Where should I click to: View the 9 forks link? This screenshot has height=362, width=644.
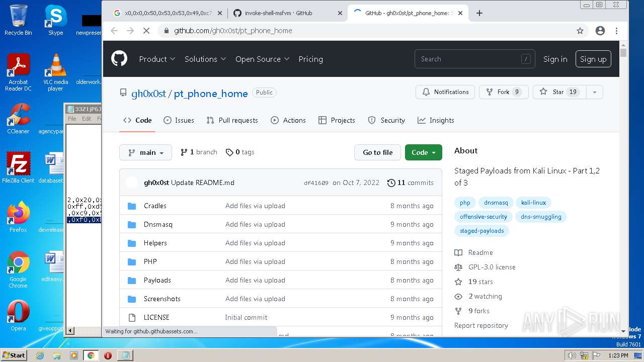472,311
